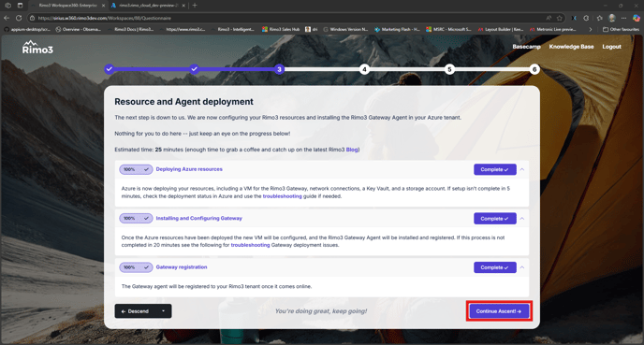Collapse the Gateway registration section

(x=522, y=267)
